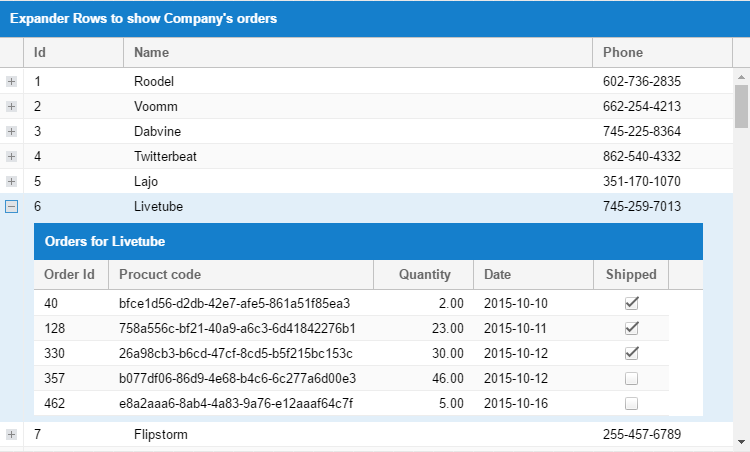Click phone number 255-457-6789
The width and height of the screenshot is (750, 452).
(641, 434)
